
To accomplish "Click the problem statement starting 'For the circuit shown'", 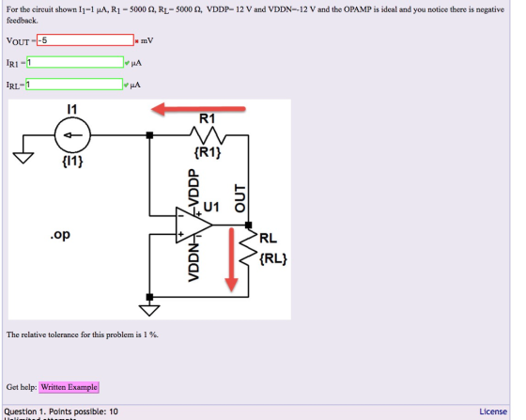I will 255,15.
